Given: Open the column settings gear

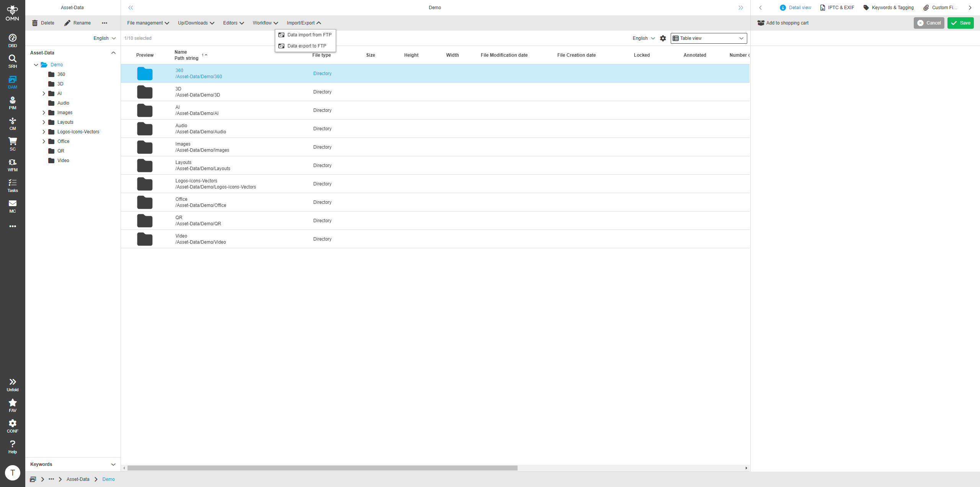Looking at the screenshot, I should point(663,38).
